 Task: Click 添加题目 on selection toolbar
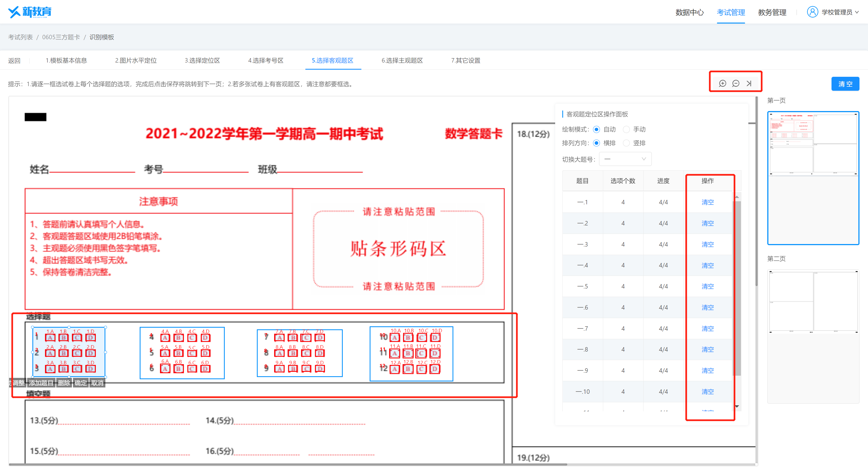click(41, 383)
